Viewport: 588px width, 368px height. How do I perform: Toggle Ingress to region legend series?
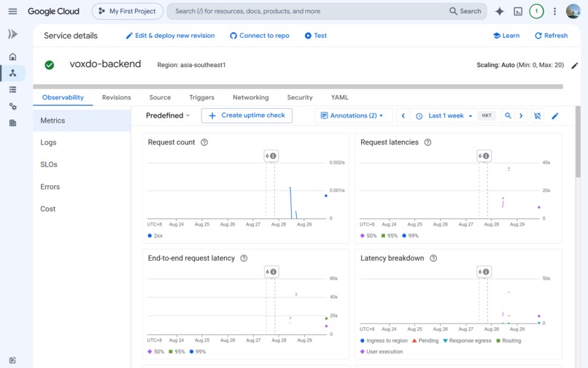pos(384,341)
